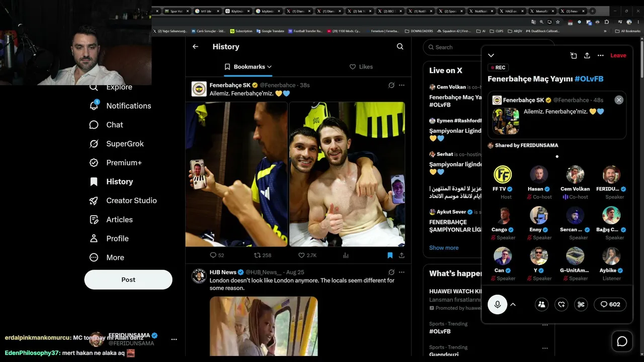Share the Space via upload icon
This screenshot has height=362, width=644.
point(587,55)
